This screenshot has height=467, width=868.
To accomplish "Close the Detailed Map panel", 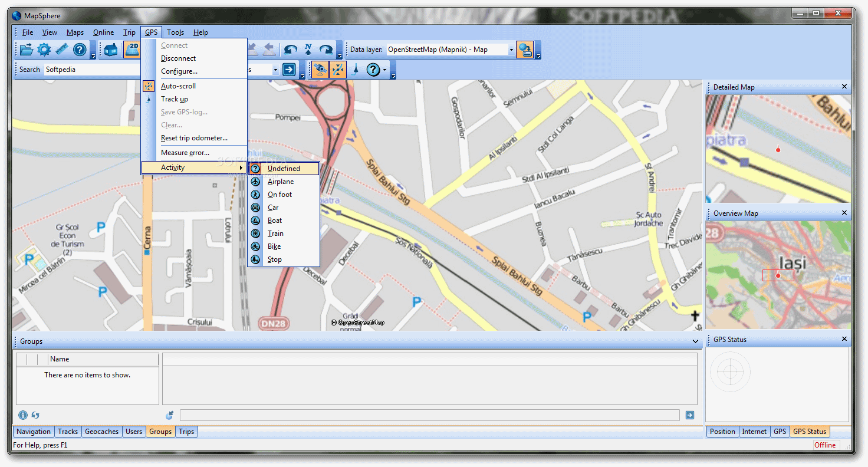I will (844, 87).
